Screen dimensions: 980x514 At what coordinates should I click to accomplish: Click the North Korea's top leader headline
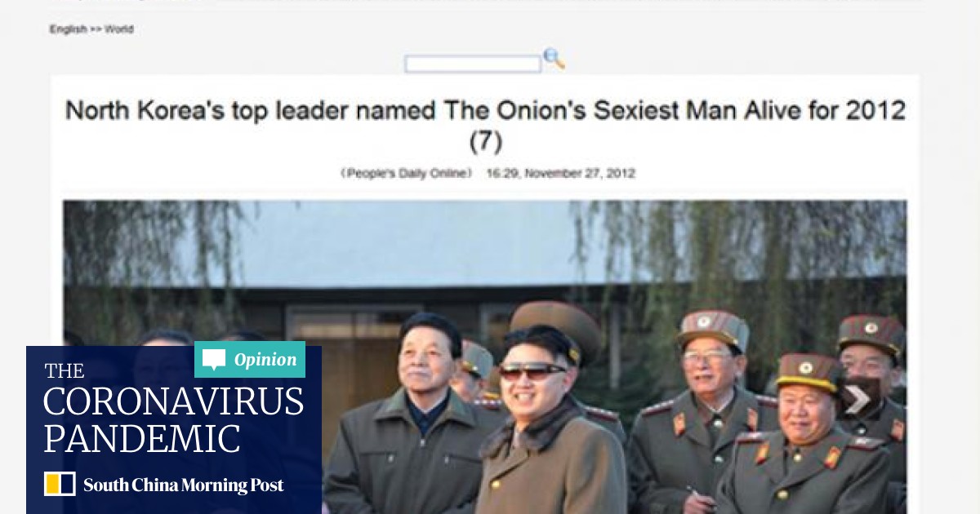pos(485,110)
